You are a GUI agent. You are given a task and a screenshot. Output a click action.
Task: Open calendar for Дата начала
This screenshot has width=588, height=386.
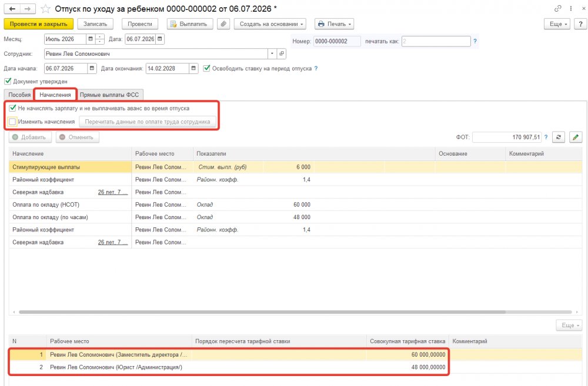click(x=92, y=69)
